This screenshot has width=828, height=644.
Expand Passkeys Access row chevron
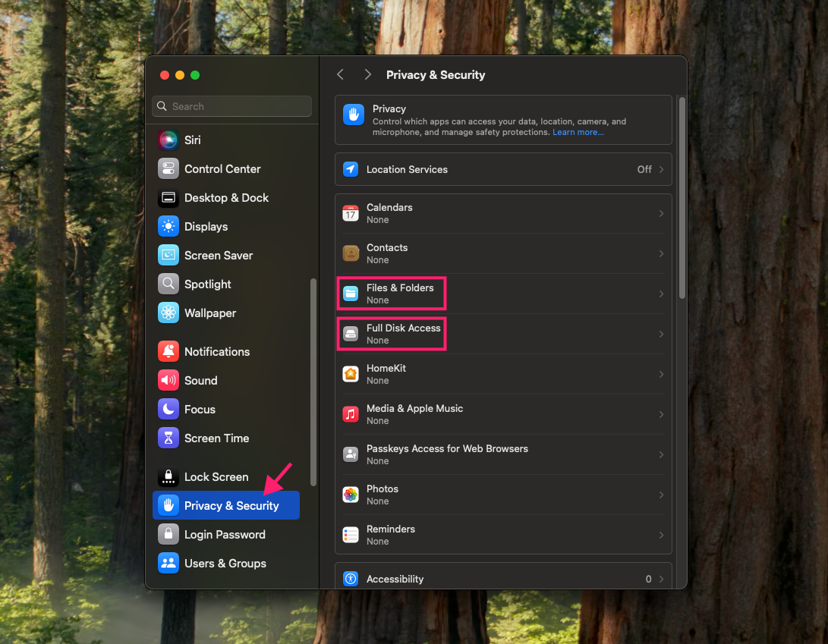pyautogui.click(x=661, y=454)
